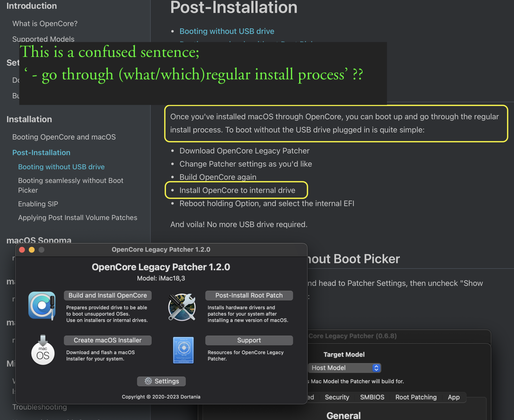This screenshot has height=420, width=514.
Task: Minimize the OpenCore Legacy Patcher window
Action: click(x=32, y=250)
